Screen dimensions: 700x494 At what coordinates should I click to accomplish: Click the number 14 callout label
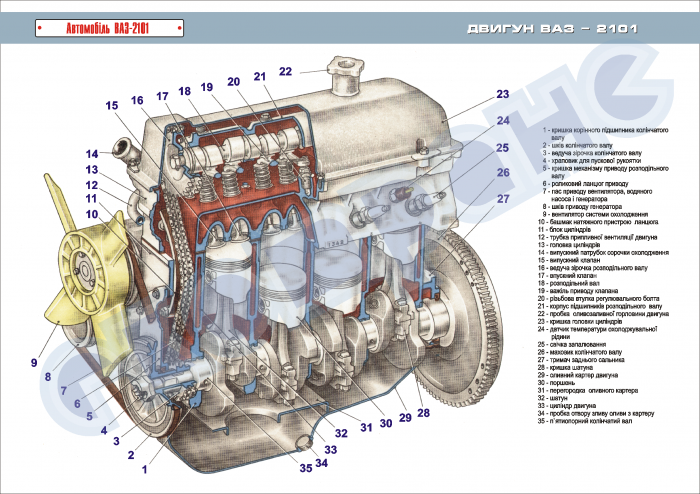click(91, 154)
